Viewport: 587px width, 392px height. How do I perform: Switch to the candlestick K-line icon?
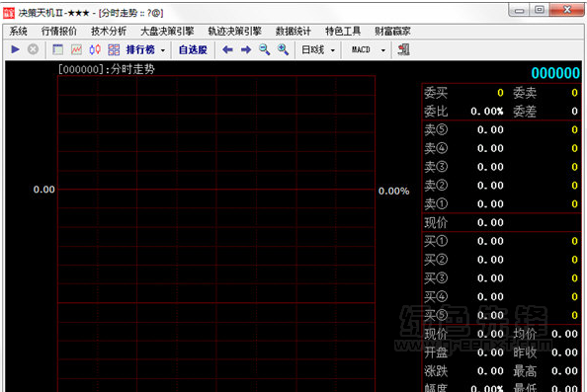pos(95,49)
